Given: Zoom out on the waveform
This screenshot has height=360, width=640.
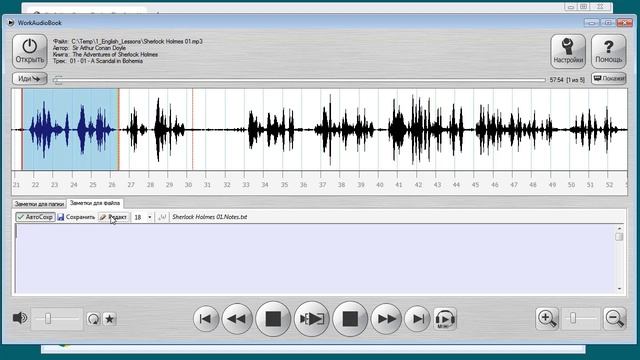Looking at the screenshot, I should coord(615,318).
